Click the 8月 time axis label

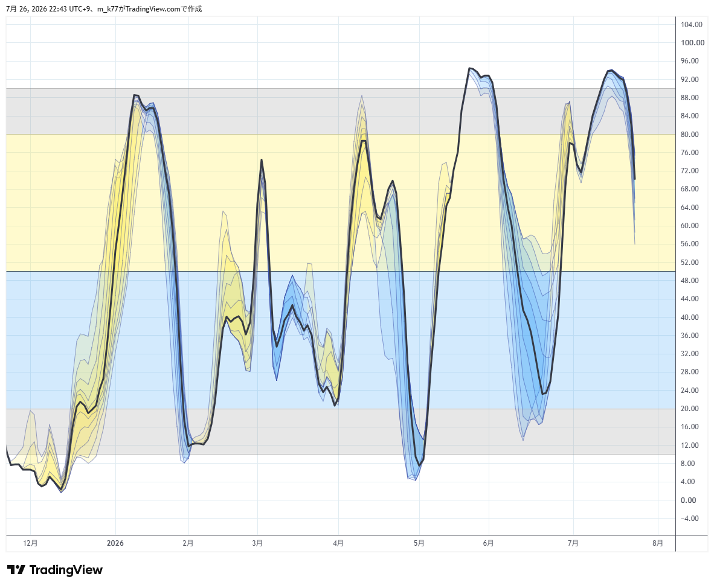(x=658, y=543)
